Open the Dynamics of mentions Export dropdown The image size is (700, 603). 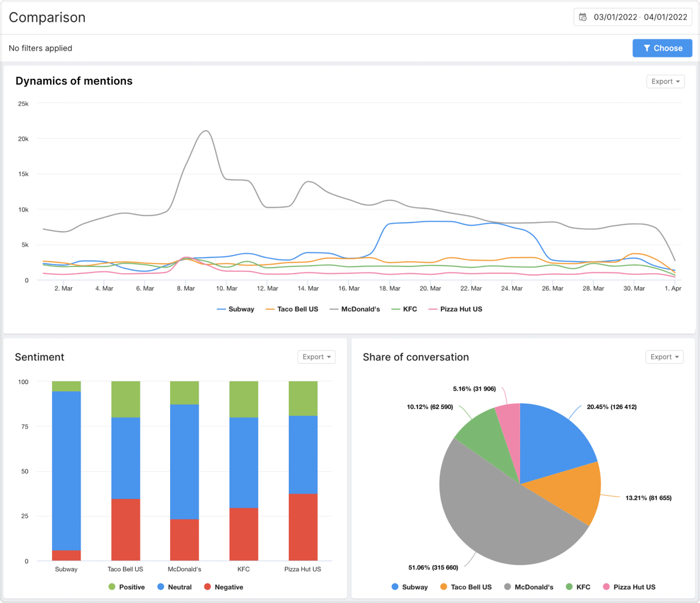(x=665, y=82)
